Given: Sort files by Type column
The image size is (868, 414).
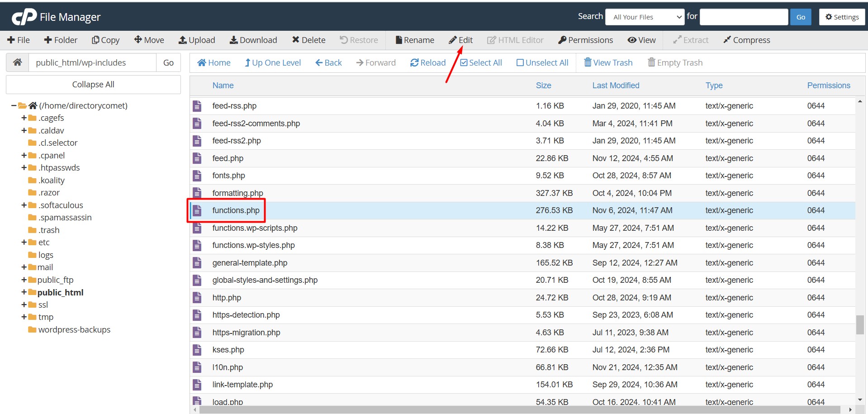Looking at the screenshot, I should 714,86.
